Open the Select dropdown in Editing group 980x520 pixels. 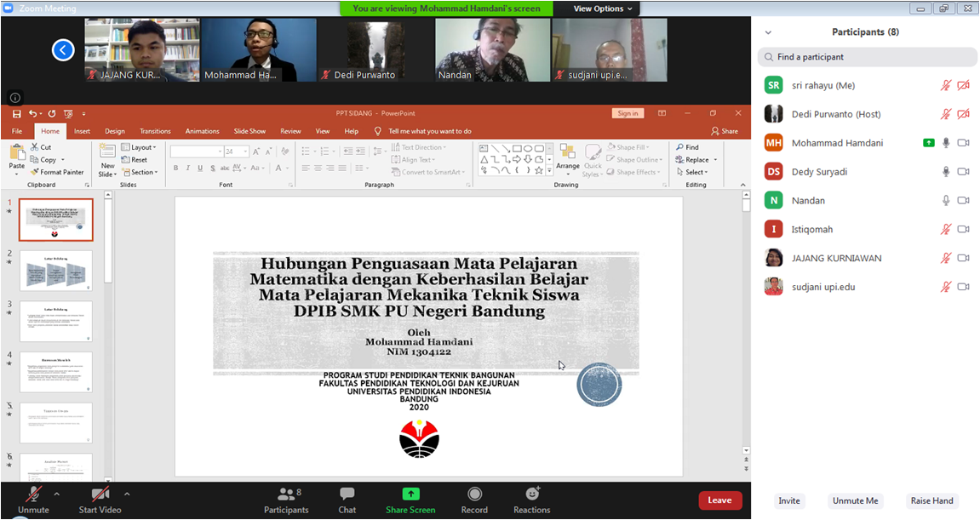tap(692, 172)
